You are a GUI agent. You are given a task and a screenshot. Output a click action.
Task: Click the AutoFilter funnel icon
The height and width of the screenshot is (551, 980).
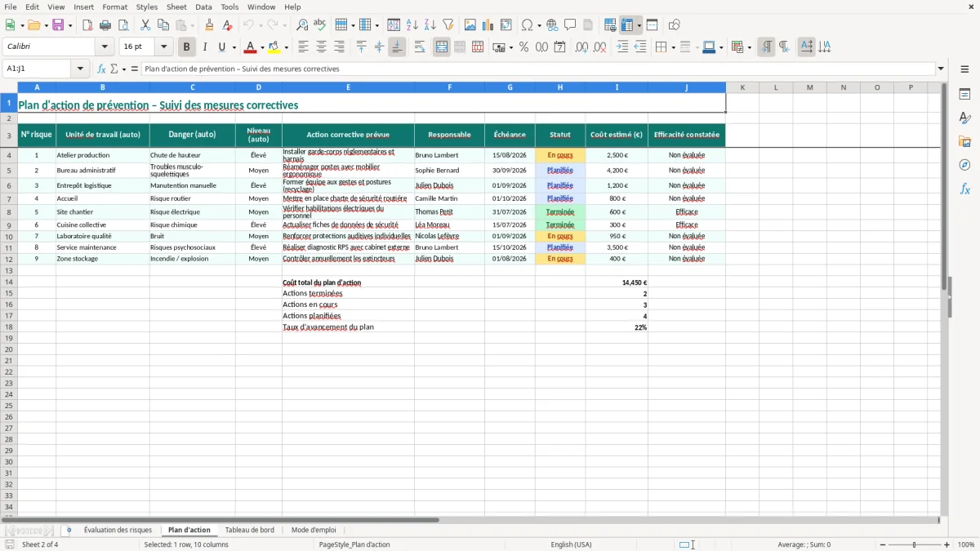[448, 25]
